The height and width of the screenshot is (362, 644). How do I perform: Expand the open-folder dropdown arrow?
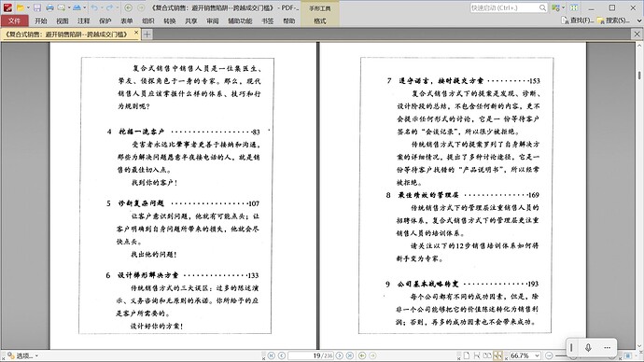[x=27, y=7]
